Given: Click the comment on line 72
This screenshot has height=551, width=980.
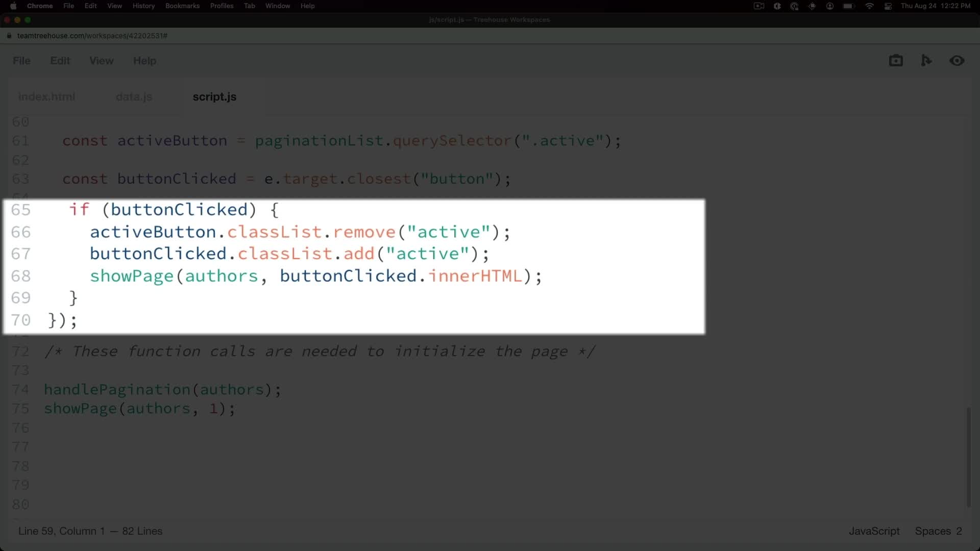Looking at the screenshot, I should pos(320,352).
